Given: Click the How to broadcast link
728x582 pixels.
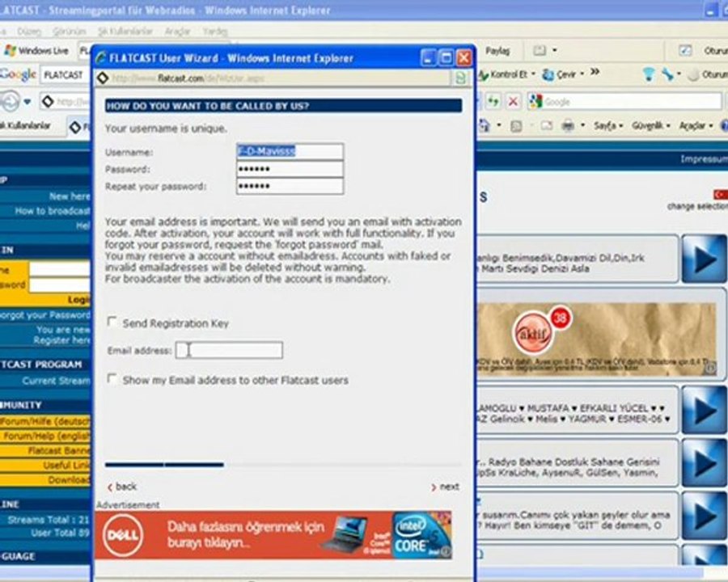Looking at the screenshot, I should click(x=53, y=211).
